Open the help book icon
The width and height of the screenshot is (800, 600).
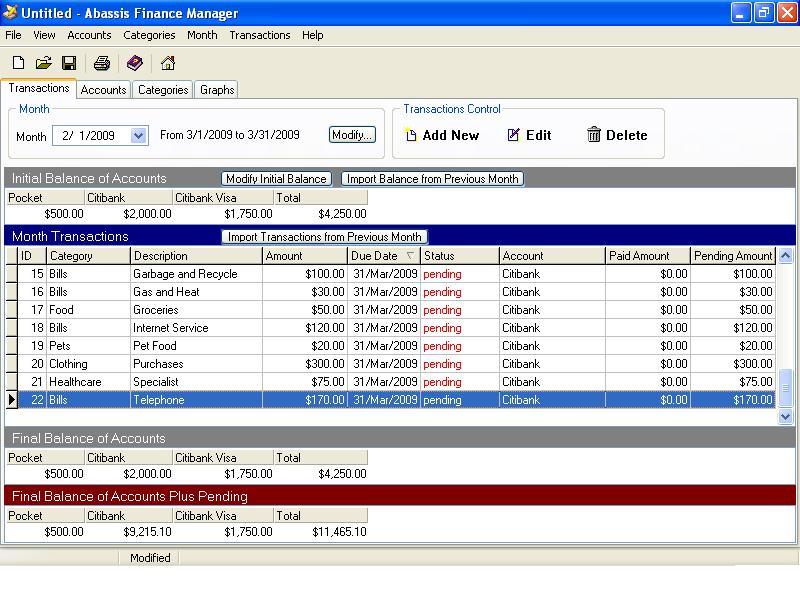click(x=136, y=62)
